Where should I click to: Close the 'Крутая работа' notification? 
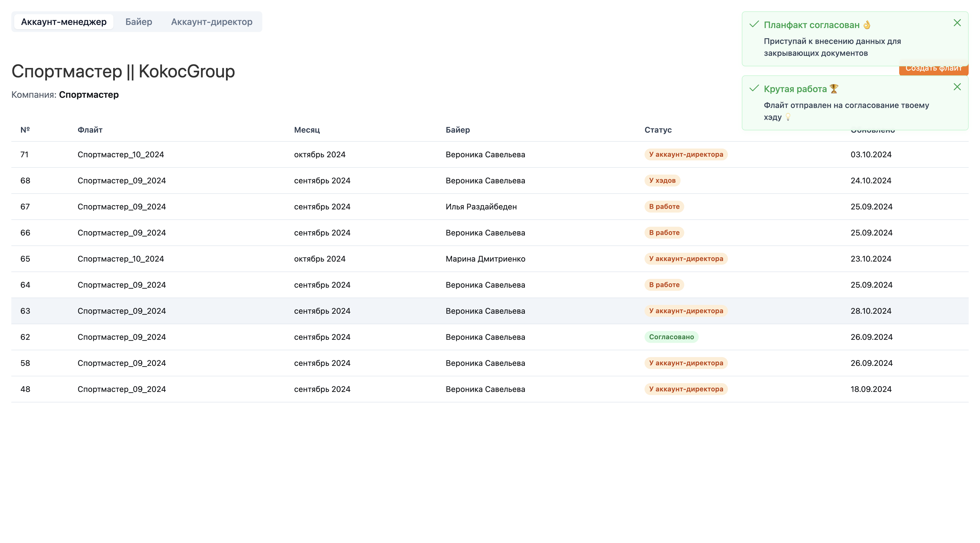click(957, 87)
